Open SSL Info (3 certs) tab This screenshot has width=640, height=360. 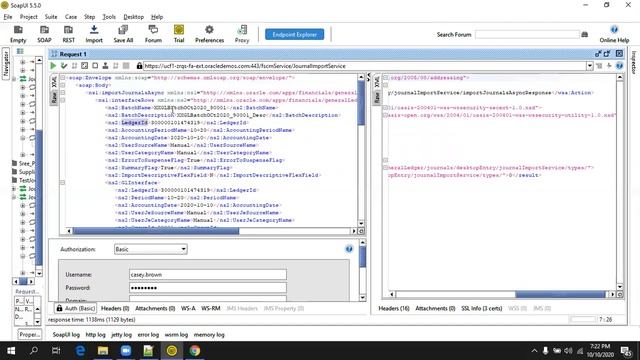[x=482, y=308]
